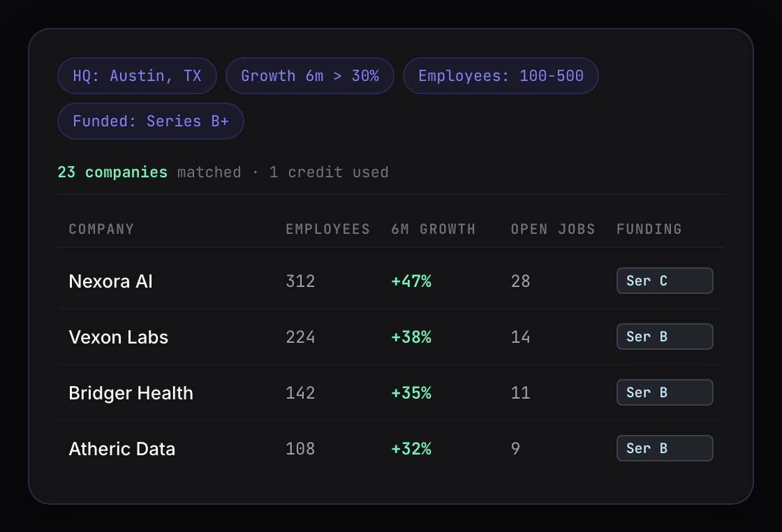Viewport: 782px width, 532px height.
Task: Sort by the FUNDING column header
Action: point(649,229)
